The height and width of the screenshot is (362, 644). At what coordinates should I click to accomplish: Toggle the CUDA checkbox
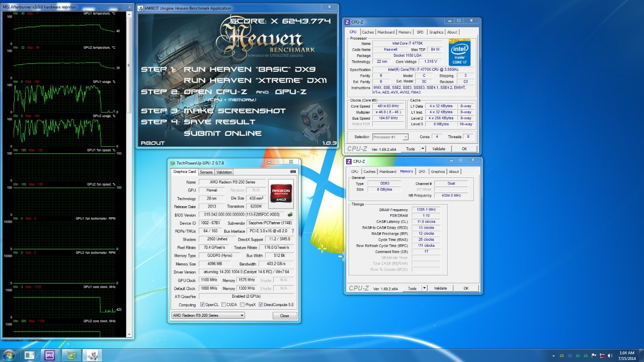(x=223, y=305)
